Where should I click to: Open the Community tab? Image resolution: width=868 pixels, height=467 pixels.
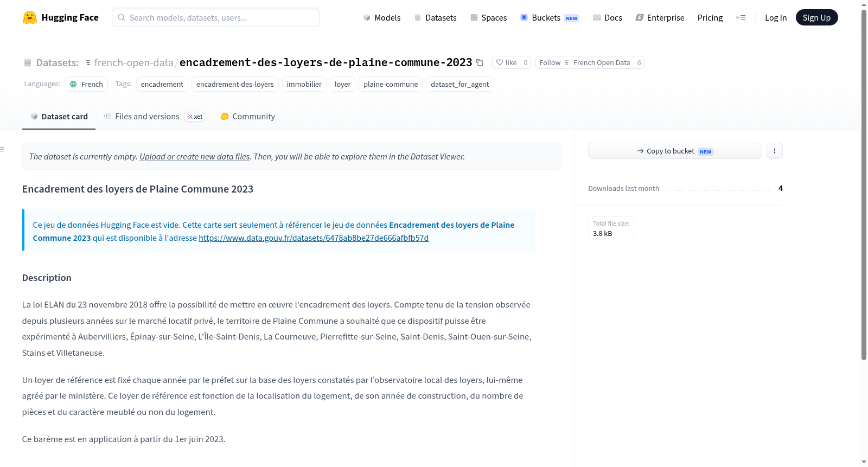pos(247,117)
